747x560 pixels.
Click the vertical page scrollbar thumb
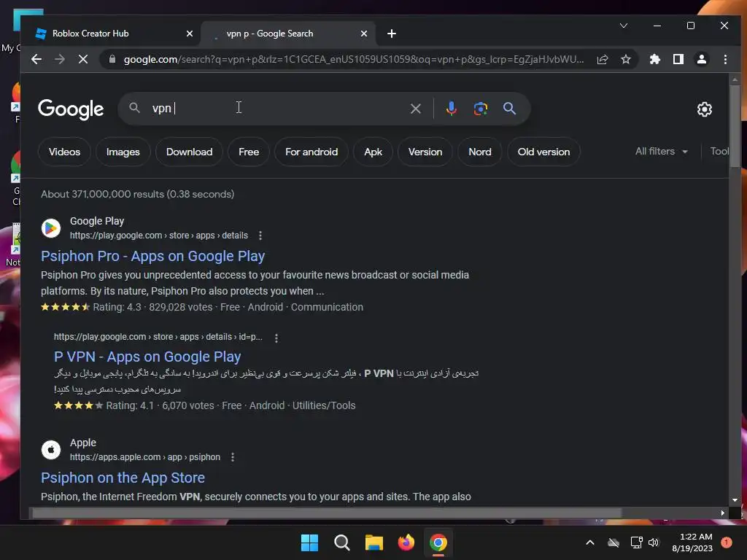tap(735, 126)
